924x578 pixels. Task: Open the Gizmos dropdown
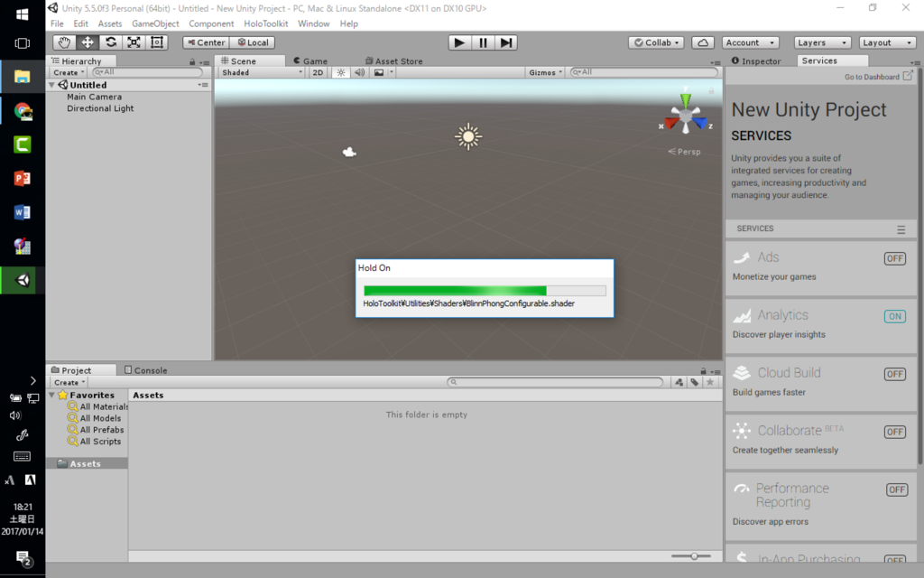pyautogui.click(x=545, y=72)
